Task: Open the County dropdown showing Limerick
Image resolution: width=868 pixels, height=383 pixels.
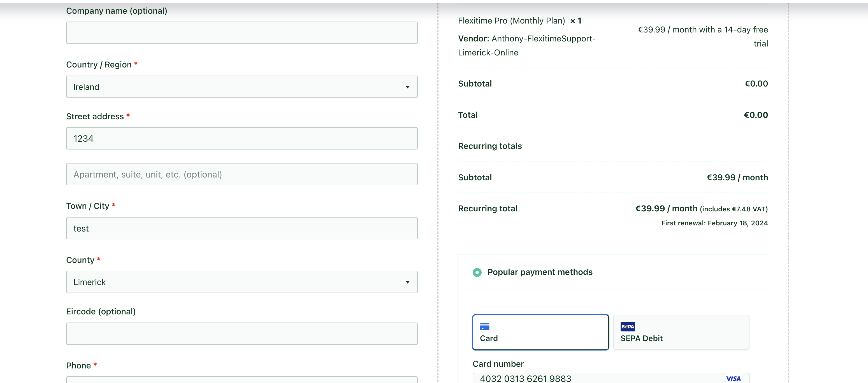Action: 242,282
